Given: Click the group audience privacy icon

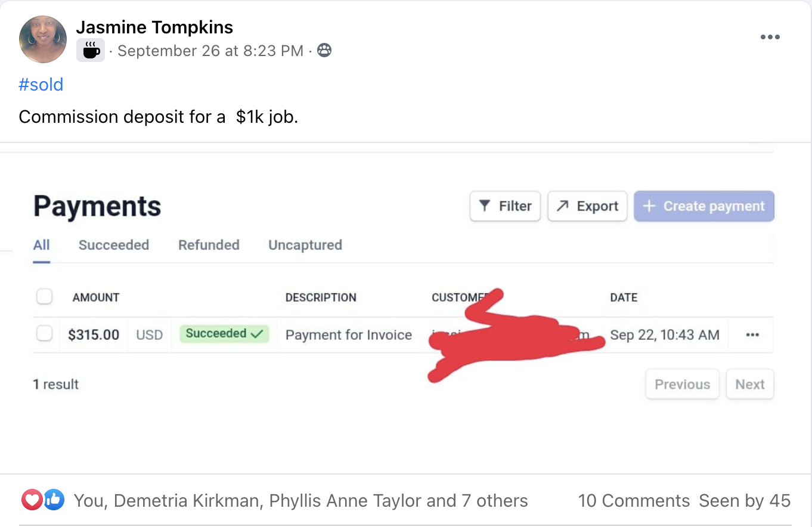Looking at the screenshot, I should [324, 51].
